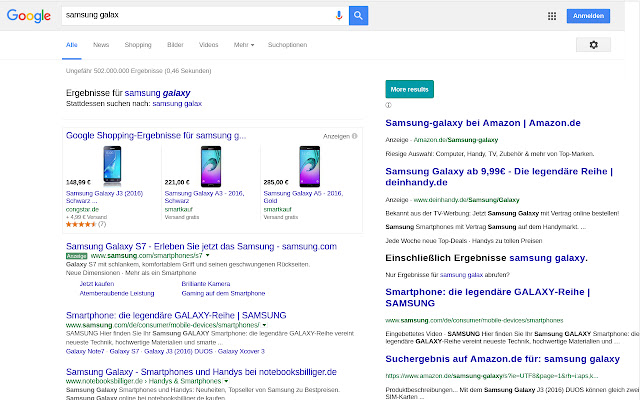This screenshot has width=640, height=400.
Task: Click price 148,99 € text
Action: (78, 182)
